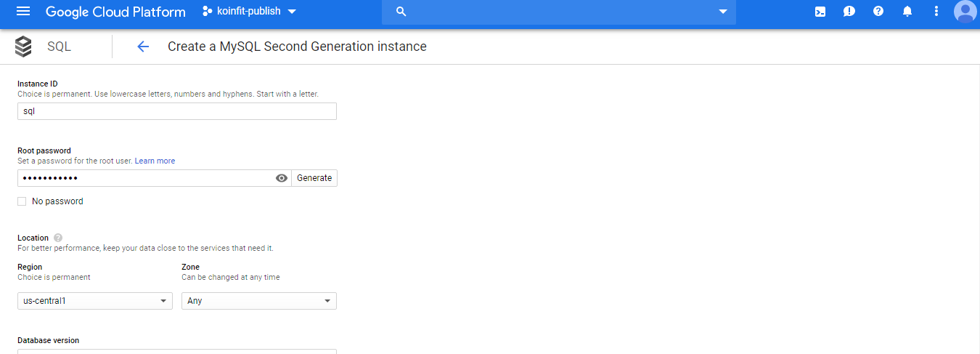Click the Location help icon
Viewport: 980px width, 354px height.
[58, 238]
